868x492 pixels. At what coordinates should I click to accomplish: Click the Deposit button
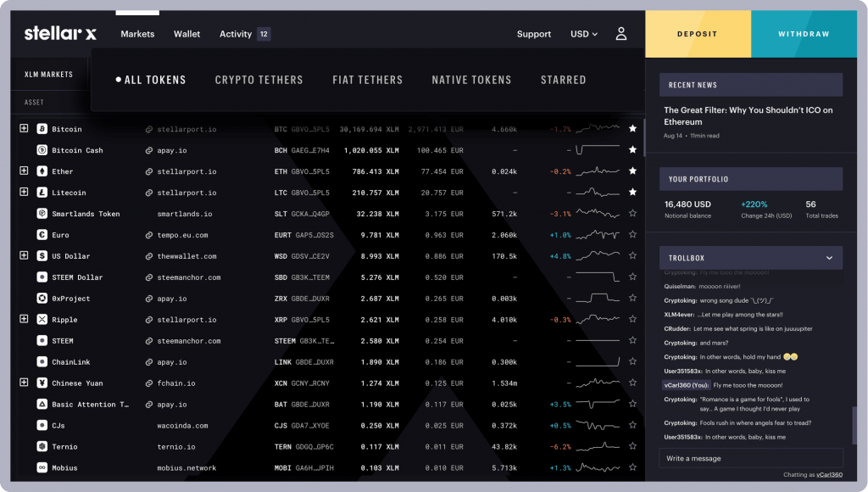click(x=698, y=34)
